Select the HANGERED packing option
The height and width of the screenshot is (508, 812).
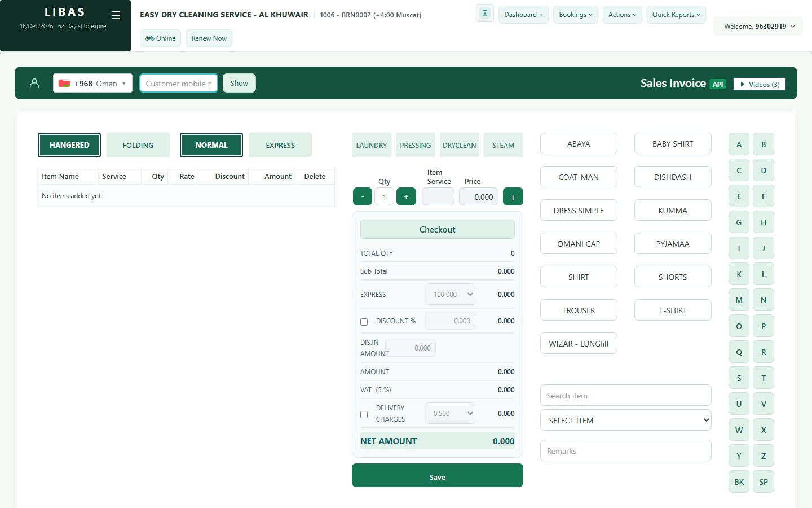tap(69, 145)
